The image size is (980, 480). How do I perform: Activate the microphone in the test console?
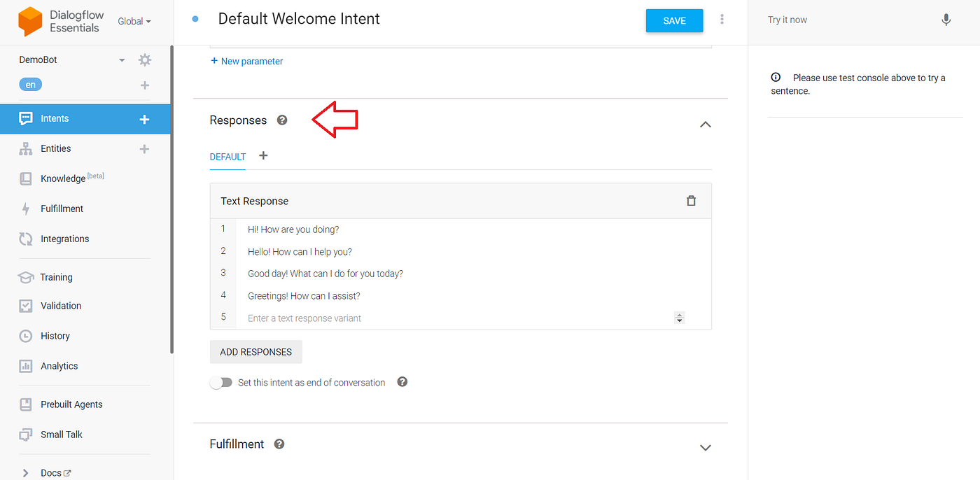[x=946, y=20]
